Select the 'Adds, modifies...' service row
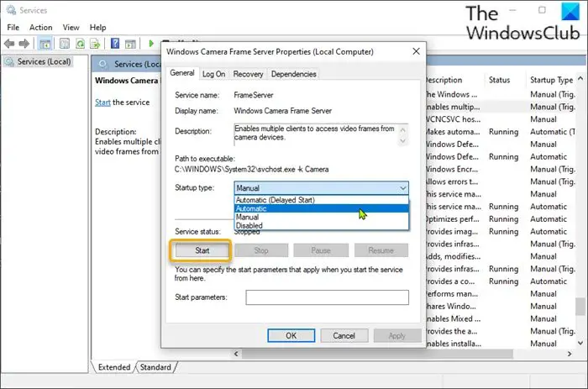The image size is (588, 389). click(x=501, y=256)
